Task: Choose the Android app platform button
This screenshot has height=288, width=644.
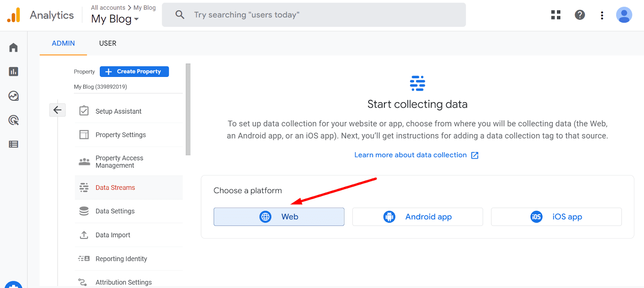Action: (x=417, y=217)
